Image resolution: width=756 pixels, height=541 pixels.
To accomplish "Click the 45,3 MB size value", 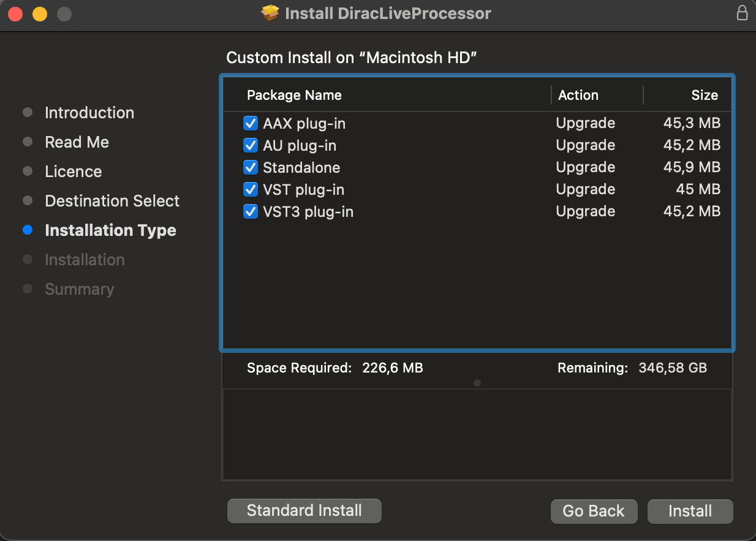I will coord(692,123).
